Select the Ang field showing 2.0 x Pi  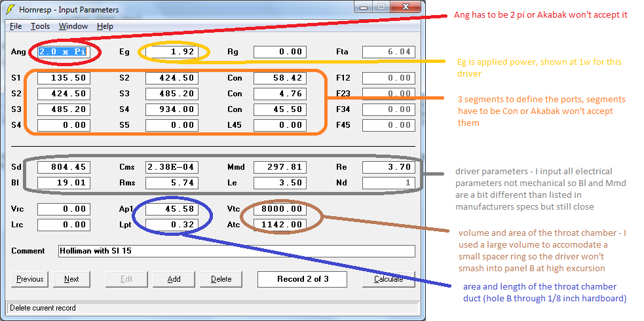pyautogui.click(x=64, y=52)
